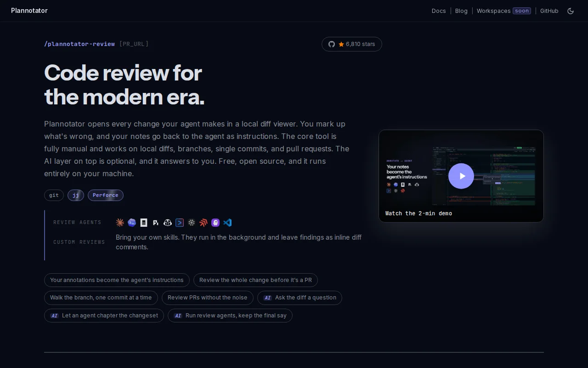The width and height of the screenshot is (588, 368).
Task: Click the blue chevron prompt agent icon
Action: click(180, 223)
